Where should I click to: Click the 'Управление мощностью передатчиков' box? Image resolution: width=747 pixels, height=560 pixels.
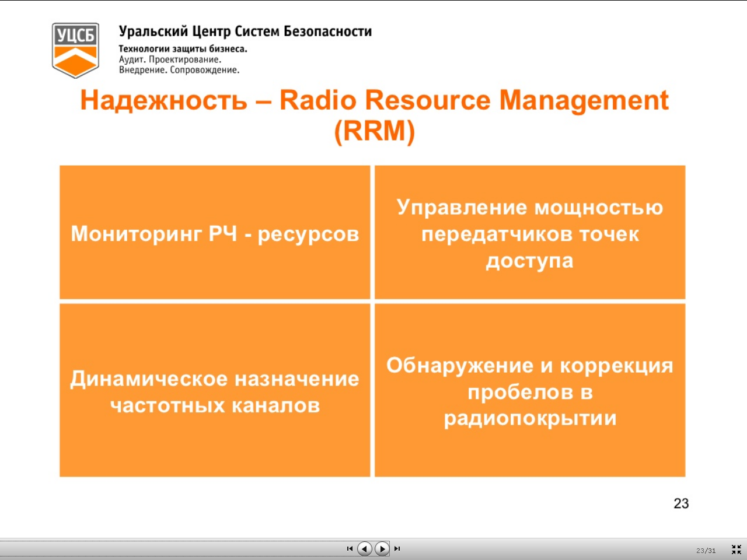[530, 232]
